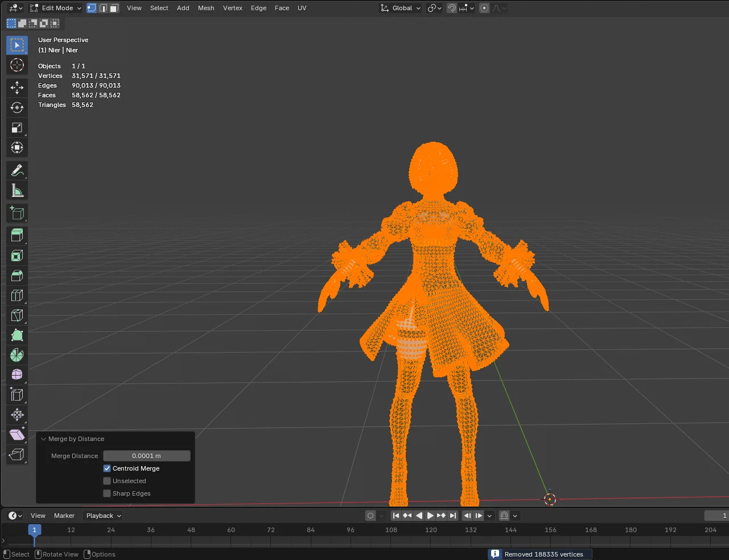Activate the Transform tool
Screen dimensions: 729x560
tap(17, 147)
